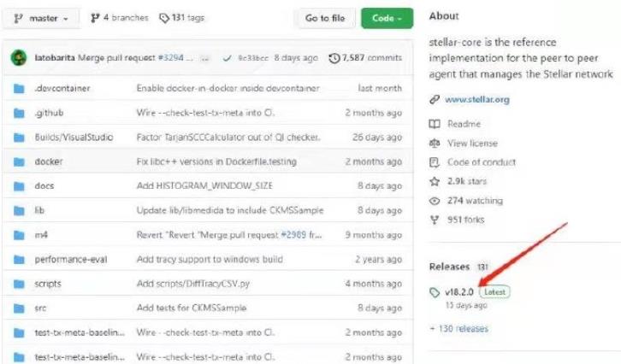The height and width of the screenshot is (364, 621).
Task: Open commit 'Add scripts/DiffTracyCSV.py'
Action: click(x=193, y=284)
